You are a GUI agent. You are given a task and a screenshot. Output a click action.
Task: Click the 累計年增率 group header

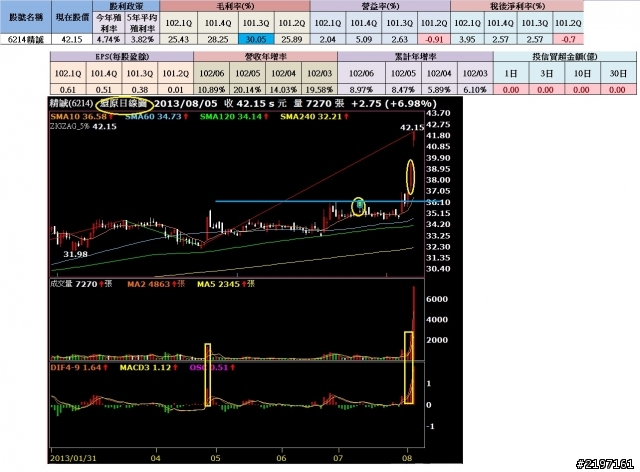coord(416,57)
